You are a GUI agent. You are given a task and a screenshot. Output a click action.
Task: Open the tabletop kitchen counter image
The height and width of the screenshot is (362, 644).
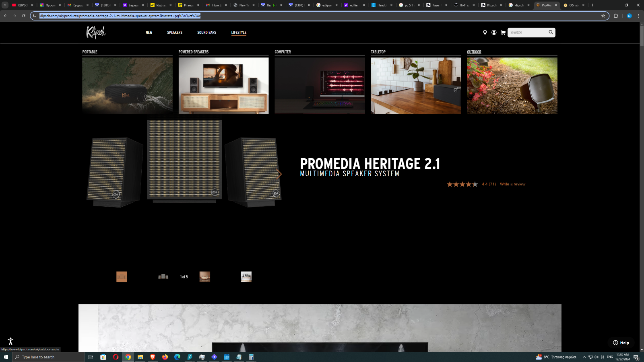click(x=416, y=85)
